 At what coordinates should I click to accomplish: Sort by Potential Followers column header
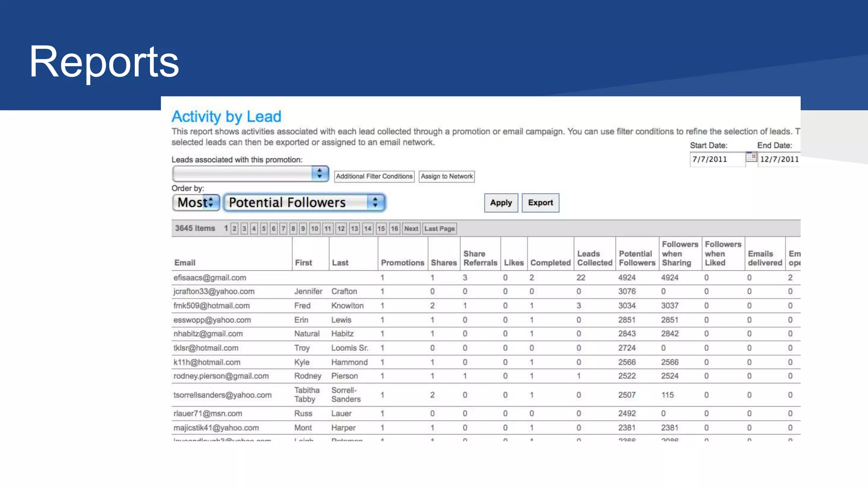click(x=637, y=258)
